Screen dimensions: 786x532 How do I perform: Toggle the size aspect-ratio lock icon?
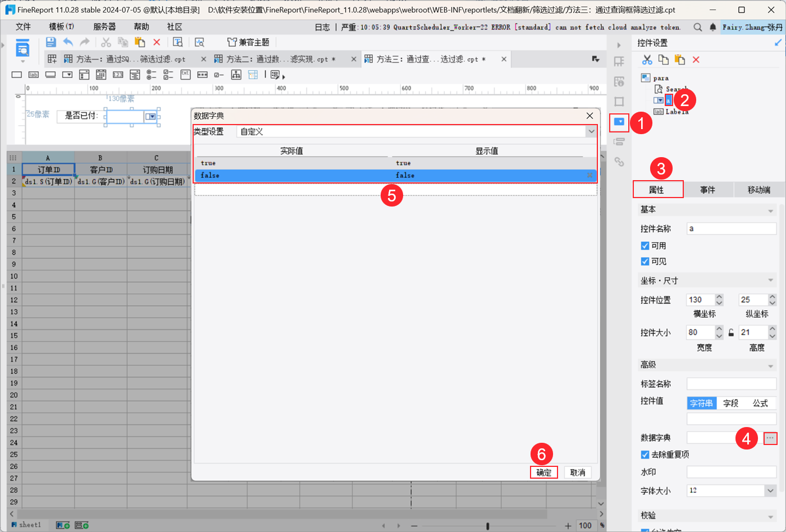[x=731, y=333]
